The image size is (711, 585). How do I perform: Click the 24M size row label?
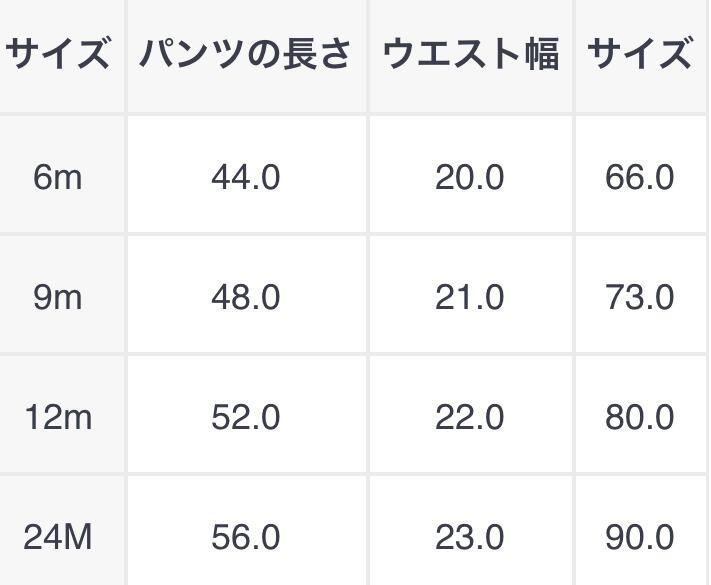point(58,537)
